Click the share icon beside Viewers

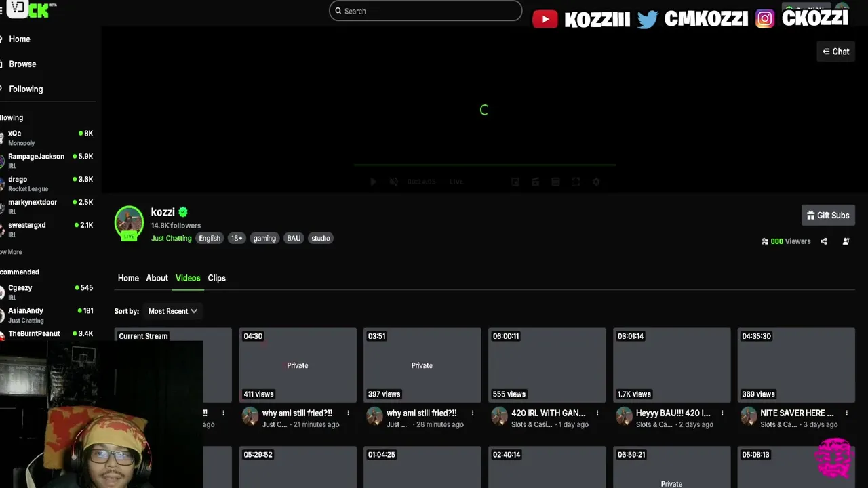click(824, 241)
